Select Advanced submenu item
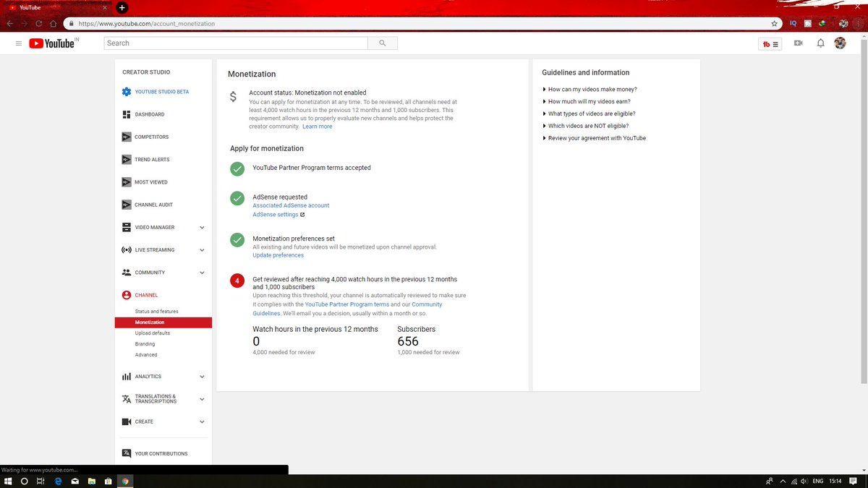 (x=146, y=355)
